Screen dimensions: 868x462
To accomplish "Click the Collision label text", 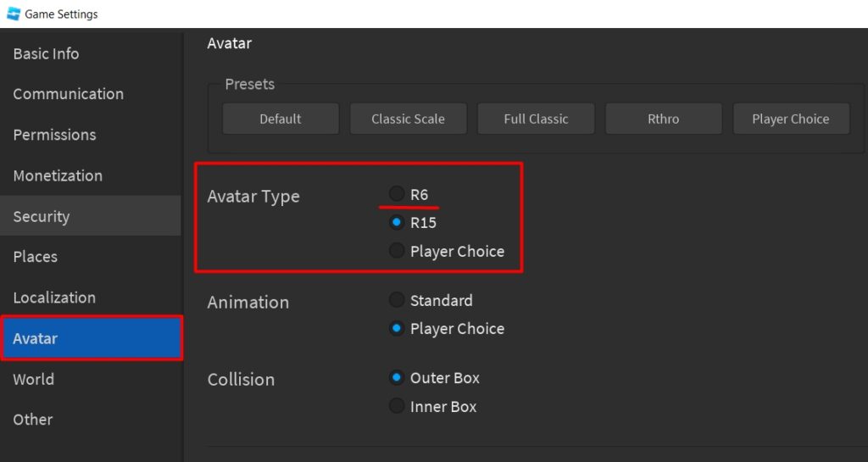I will [241, 380].
